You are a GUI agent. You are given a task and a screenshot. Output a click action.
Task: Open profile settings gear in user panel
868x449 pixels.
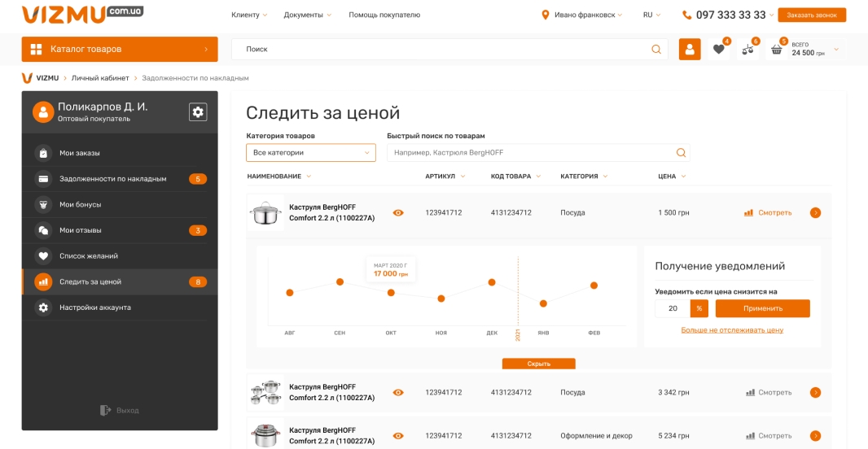198,112
